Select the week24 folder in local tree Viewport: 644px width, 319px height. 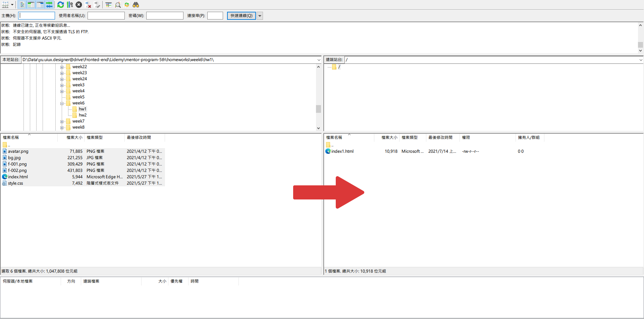click(x=79, y=79)
